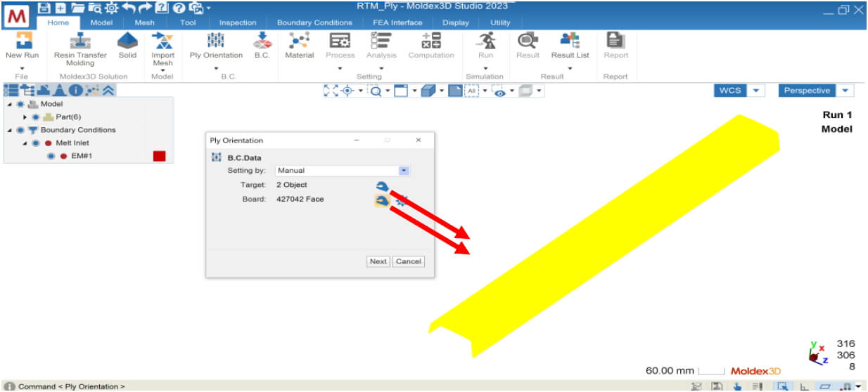The image size is (868, 392).
Task: Collapse the Boundary Conditions tree node
Action: 10,130
